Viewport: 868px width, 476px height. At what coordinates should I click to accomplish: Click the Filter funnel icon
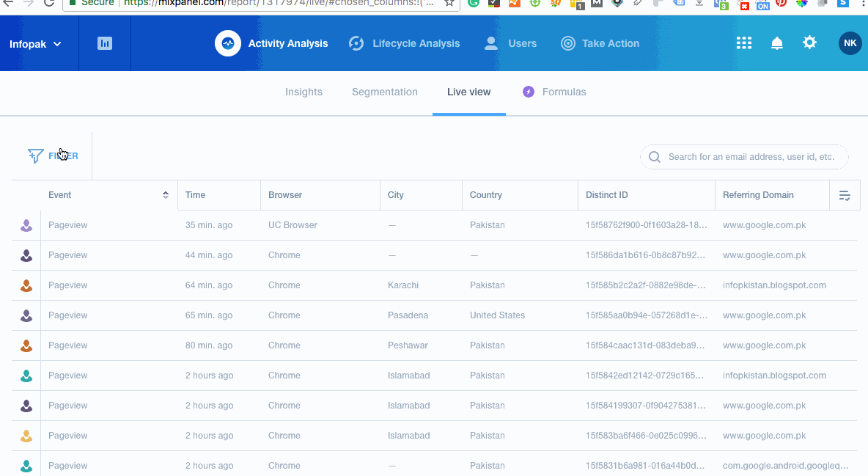click(36, 155)
